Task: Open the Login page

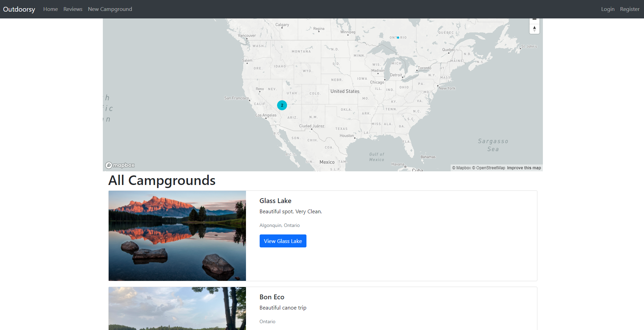Action: [608, 9]
